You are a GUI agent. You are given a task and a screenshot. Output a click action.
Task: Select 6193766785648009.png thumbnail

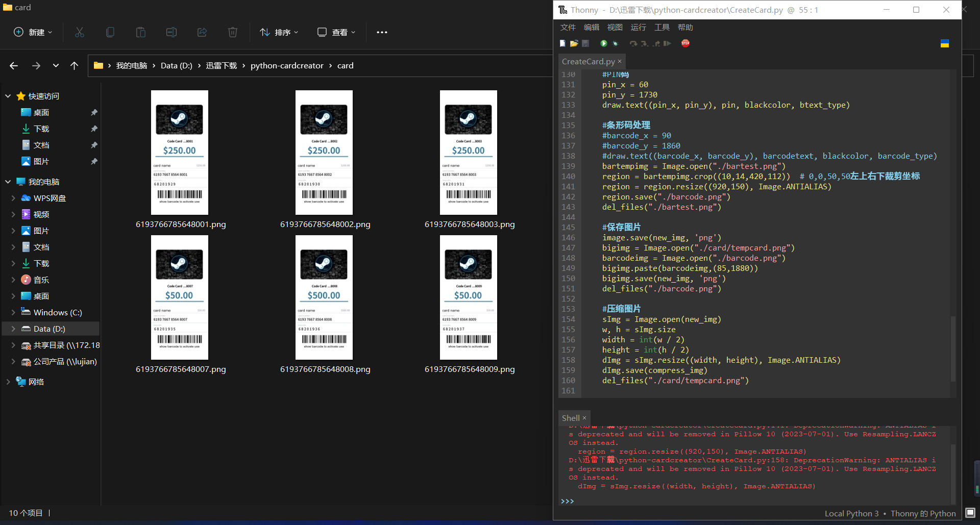tap(469, 297)
